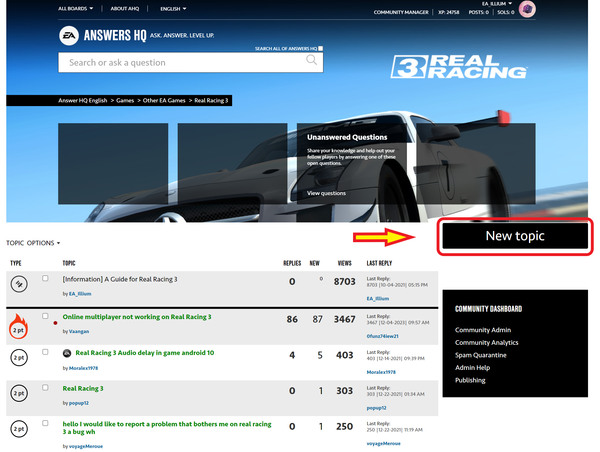The width and height of the screenshot is (600, 452).
Task: Open the About AHQ menu item
Action: pos(125,8)
